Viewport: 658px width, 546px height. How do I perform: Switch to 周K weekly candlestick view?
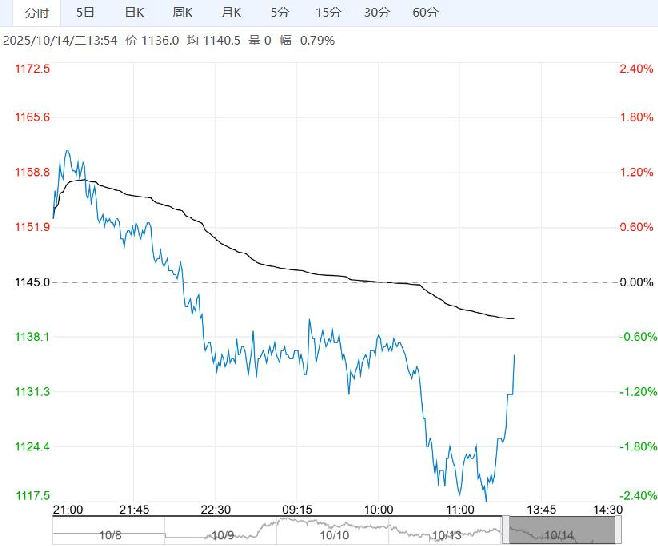click(x=183, y=13)
